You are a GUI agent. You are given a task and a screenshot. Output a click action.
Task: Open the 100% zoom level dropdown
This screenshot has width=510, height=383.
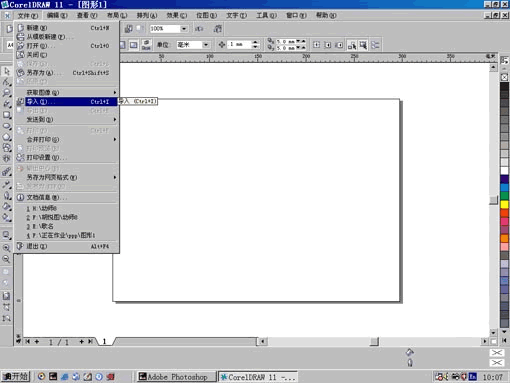[x=184, y=29]
